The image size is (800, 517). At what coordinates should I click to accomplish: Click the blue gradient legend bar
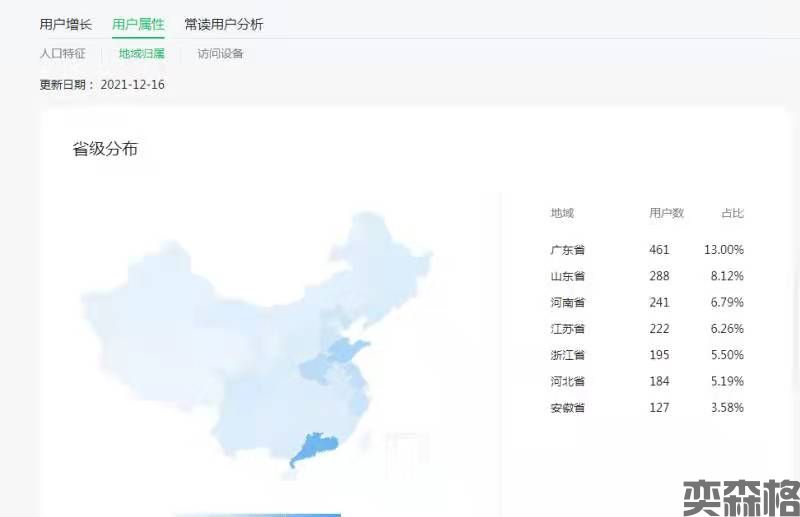[x=256, y=514]
